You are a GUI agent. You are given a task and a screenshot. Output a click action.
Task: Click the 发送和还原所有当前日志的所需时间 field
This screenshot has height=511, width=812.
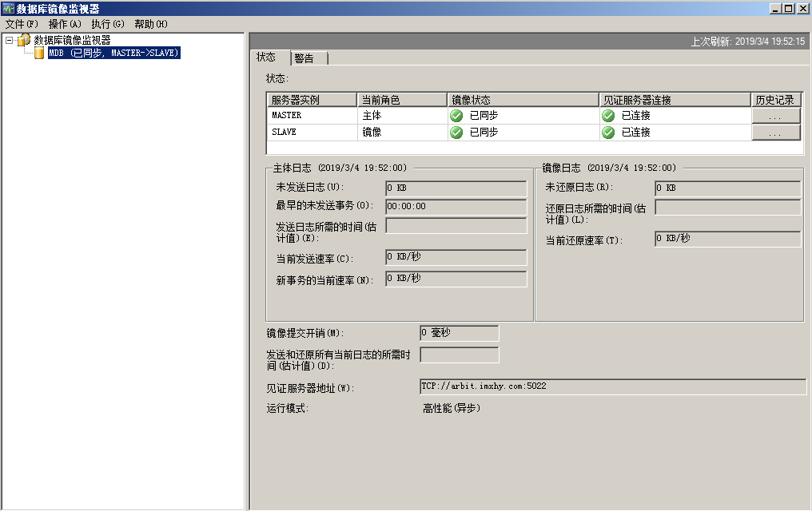coord(460,355)
